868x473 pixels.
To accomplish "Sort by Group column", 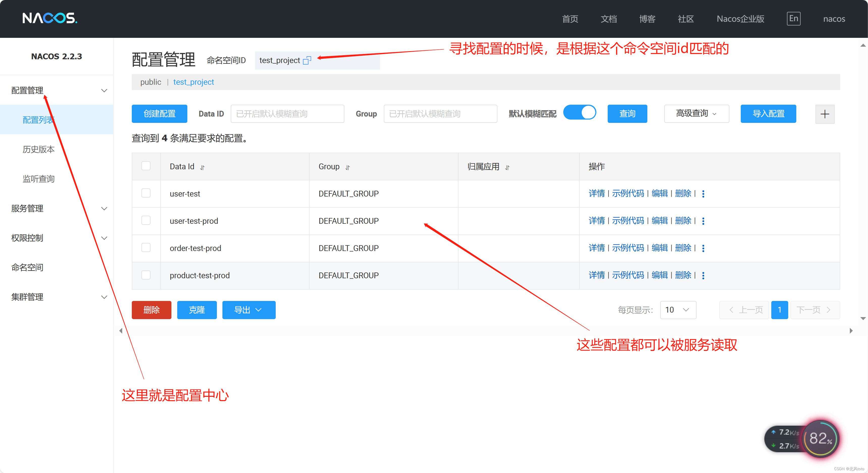I will pos(347,167).
